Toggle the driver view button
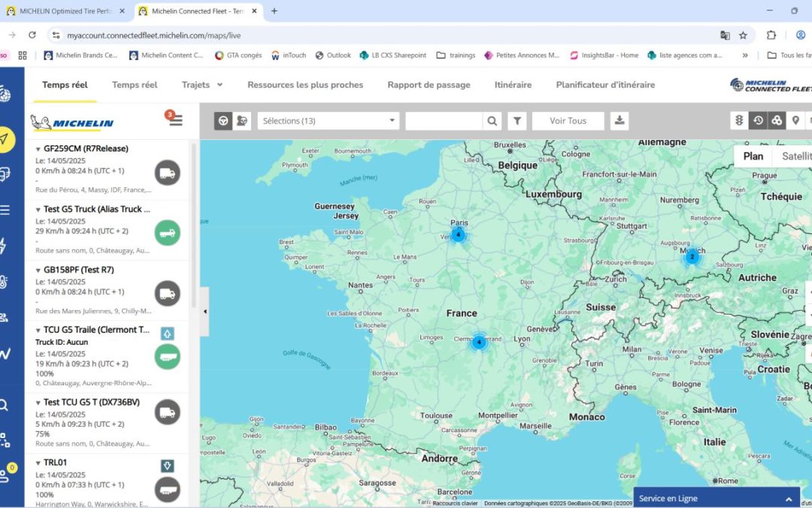Screen dimensions: 812x508 pos(242,120)
